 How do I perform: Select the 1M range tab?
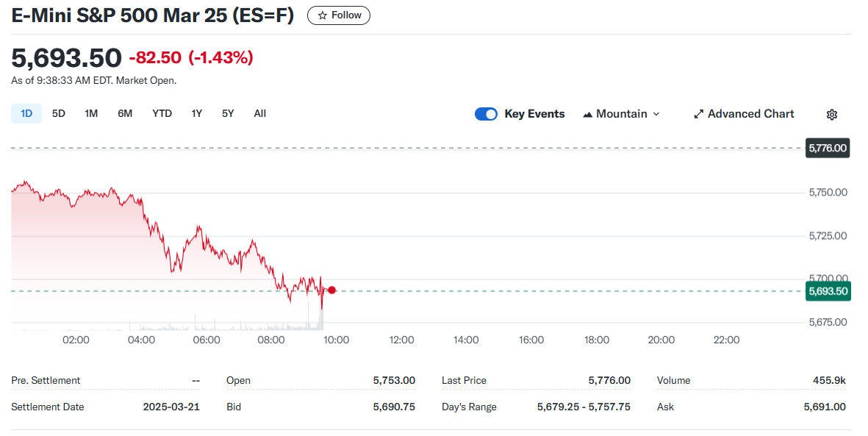(91, 113)
